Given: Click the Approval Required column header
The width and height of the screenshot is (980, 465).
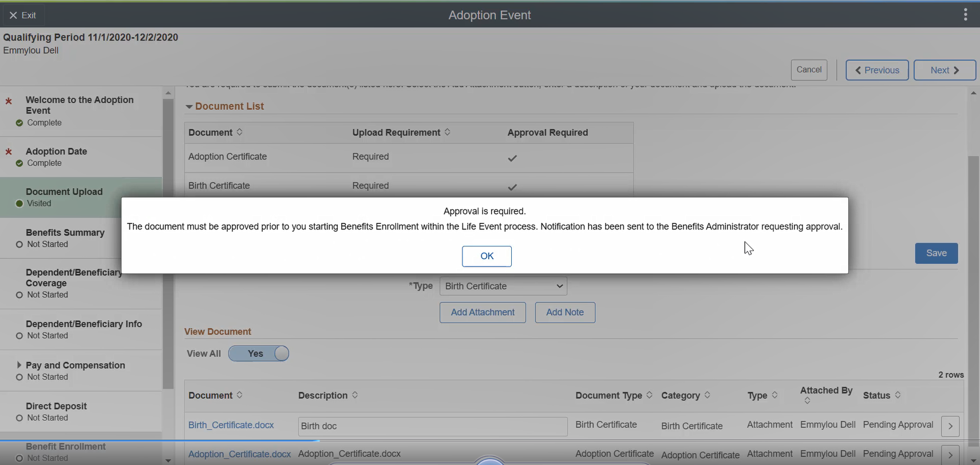Looking at the screenshot, I should tap(548, 132).
